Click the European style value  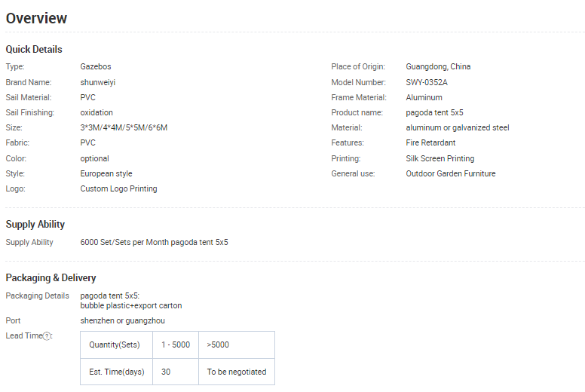click(106, 173)
